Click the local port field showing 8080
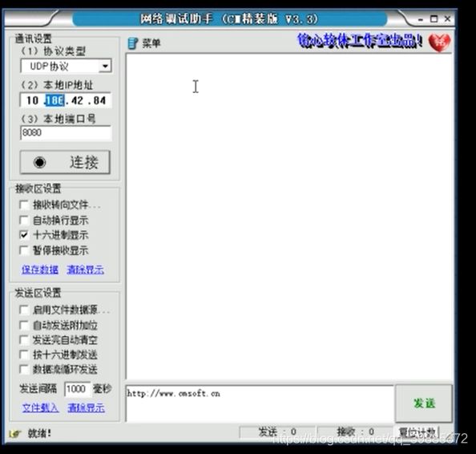476x454 pixels. coord(66,133)
